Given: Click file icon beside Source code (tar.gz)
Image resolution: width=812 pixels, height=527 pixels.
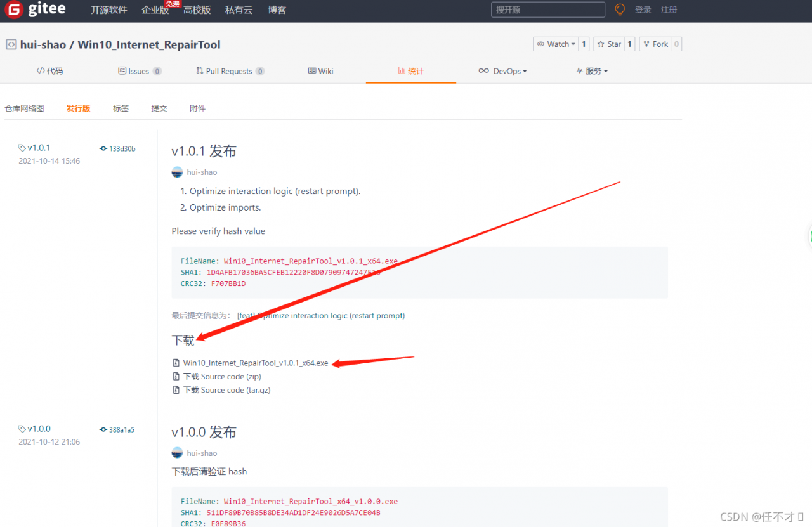Looking at the screenshot, I should 176,390.
